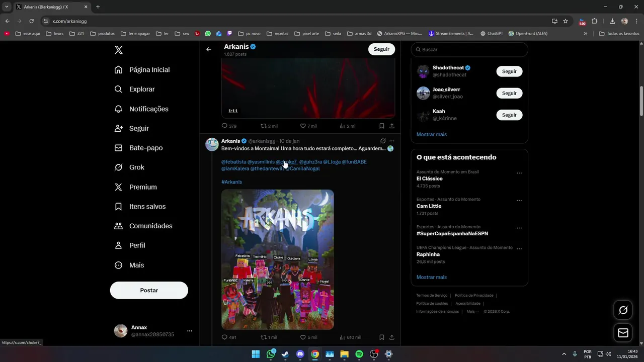644x362 pixels.
Task: Repost the video post showing 2 mil reposts
Action: pyautogui.click(x=269, y=126)
